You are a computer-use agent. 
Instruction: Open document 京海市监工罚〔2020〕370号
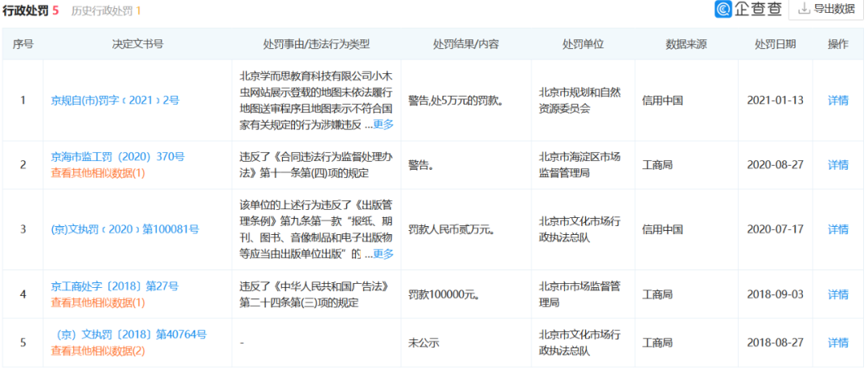[117, 157]
